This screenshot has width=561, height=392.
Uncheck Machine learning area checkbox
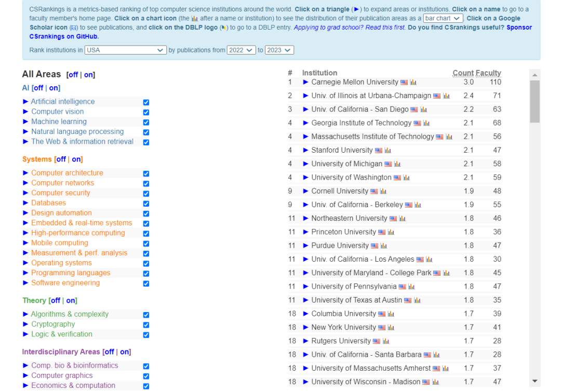click(146, 123)
